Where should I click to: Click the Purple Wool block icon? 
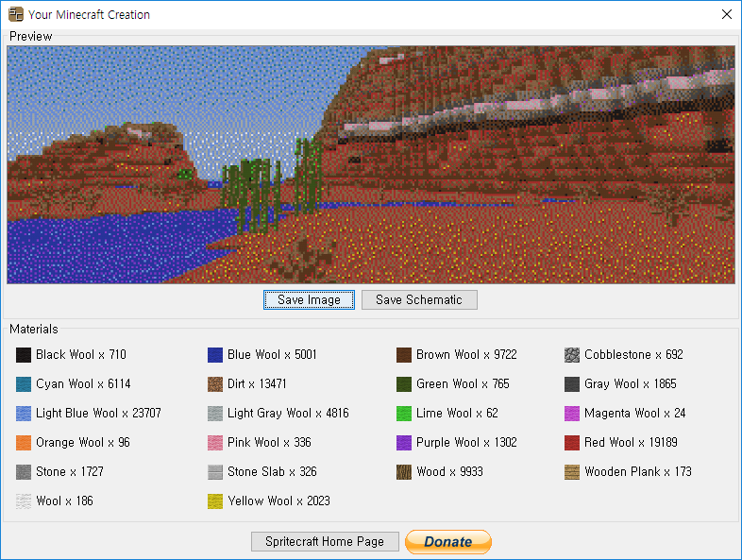coord(404,443)
